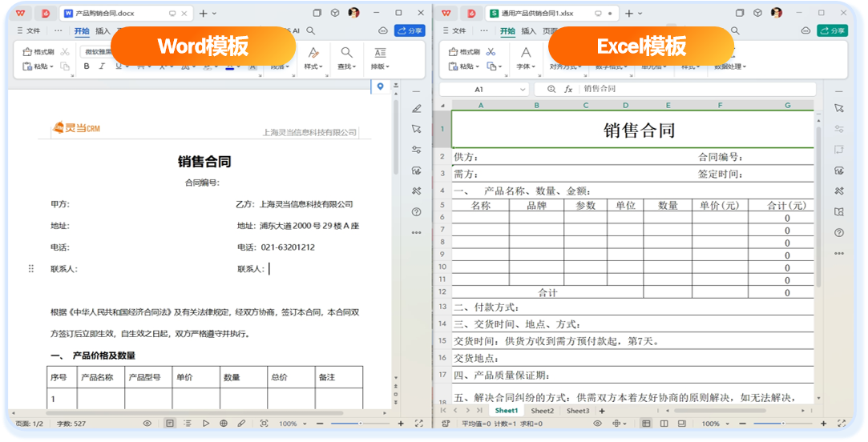Click the Excel formula bar input field
The height and width of the screenshot is (442, 868).
pyautogui.click(x=697, y=89)
